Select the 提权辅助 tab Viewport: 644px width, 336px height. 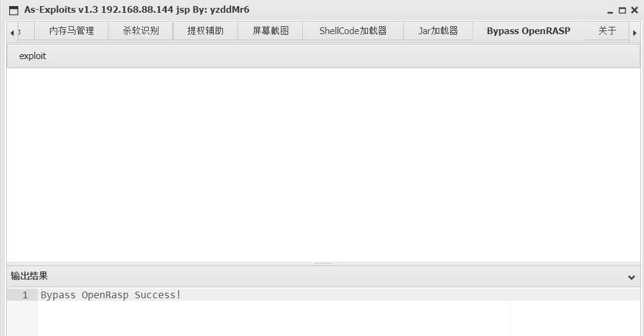pyautogui.click(x=205, y=31)
